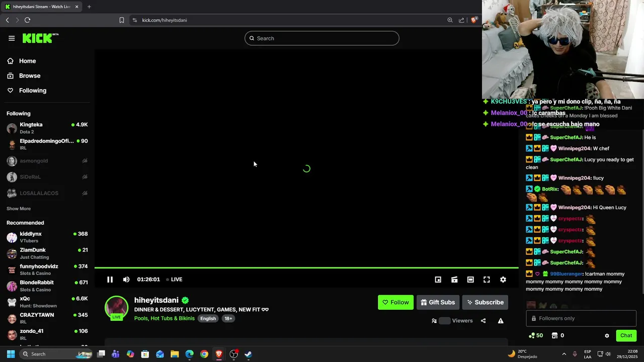Follow the hiheyitsdani channel
This screenshot has height=362, width=644.
click(x=395, y=302)
